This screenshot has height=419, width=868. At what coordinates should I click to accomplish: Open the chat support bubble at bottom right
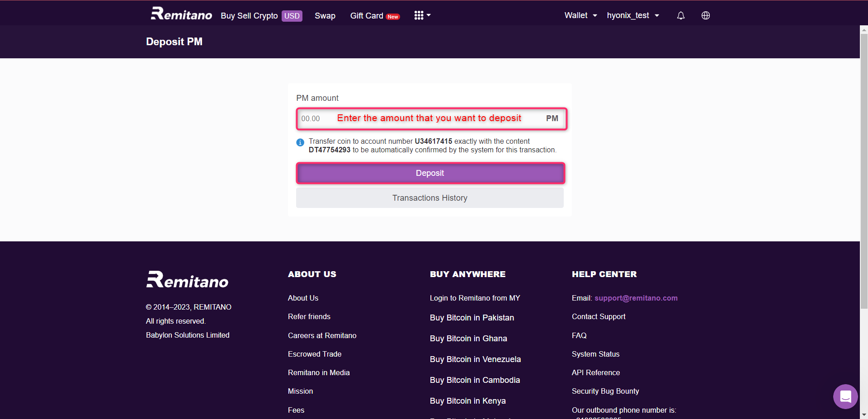coord(845,396)
